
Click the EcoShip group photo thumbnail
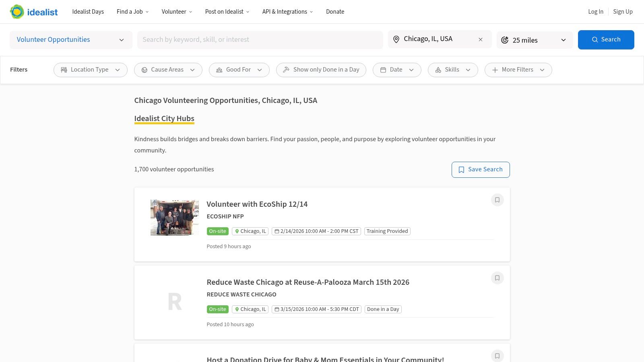[175, 218]
